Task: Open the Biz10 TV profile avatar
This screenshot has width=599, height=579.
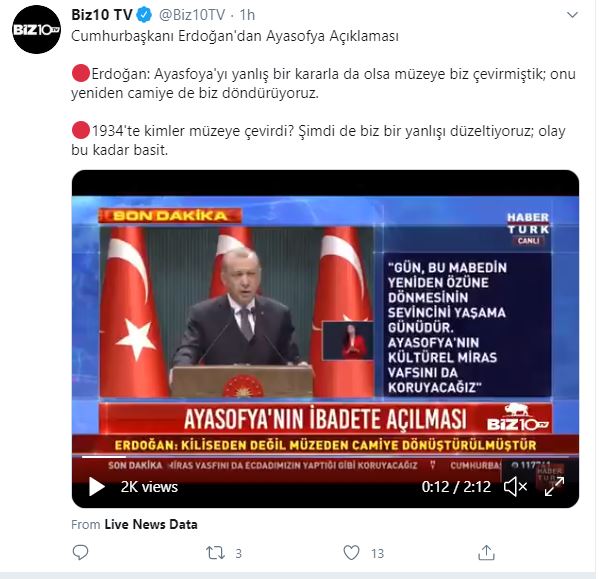Action: tap(36, 29)
